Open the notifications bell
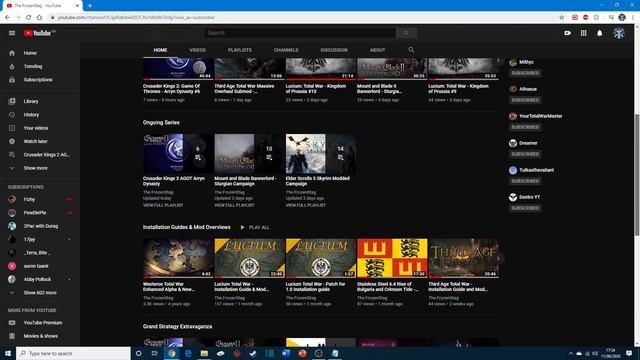640x360 pixels. pos(600,33)
